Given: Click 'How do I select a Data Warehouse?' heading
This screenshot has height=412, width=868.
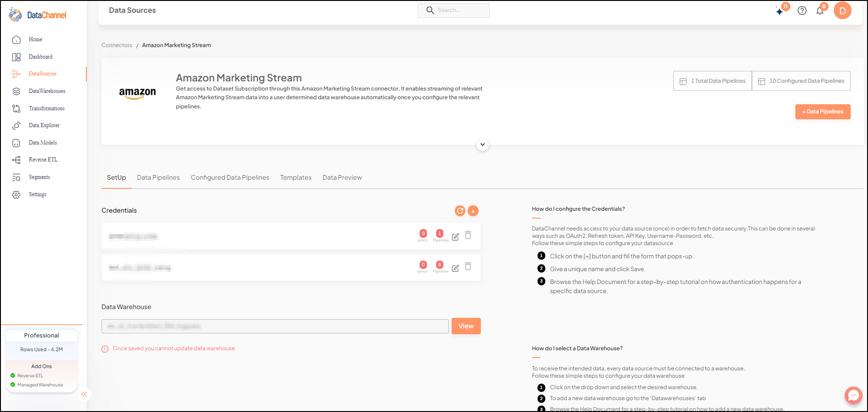Looking at the screenshot, I should (577, 348).
